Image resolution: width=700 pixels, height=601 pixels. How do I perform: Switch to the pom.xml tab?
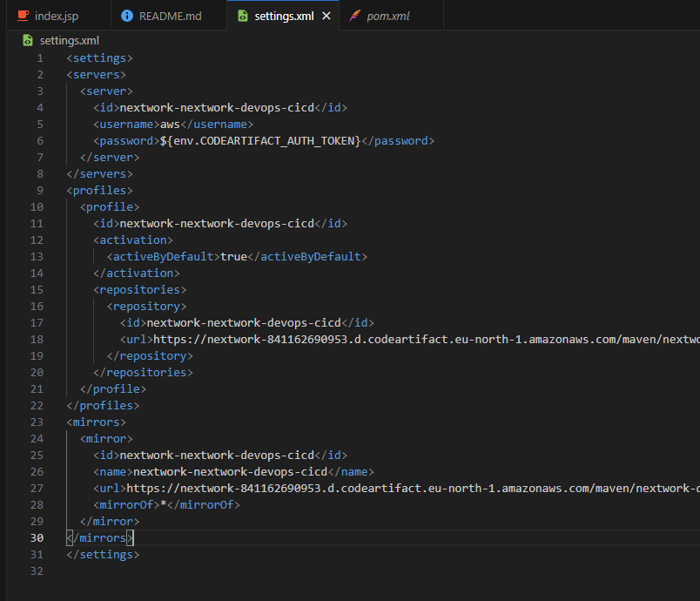click(390, 15)
